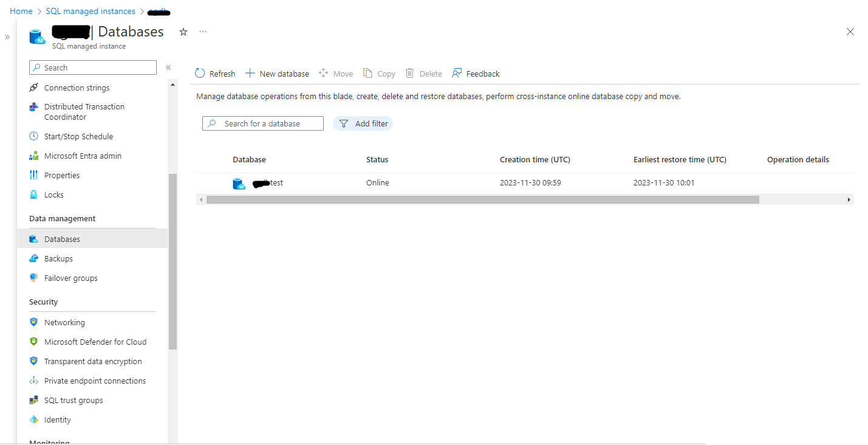Click the Refresh icon in toolbar
Viewport: 868px width, 445px height.
pyautogui.click(x=200, y=74)
